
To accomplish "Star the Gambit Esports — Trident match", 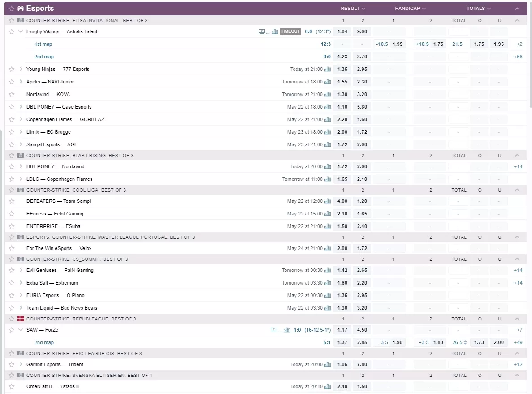I will (x=12, y=364).
